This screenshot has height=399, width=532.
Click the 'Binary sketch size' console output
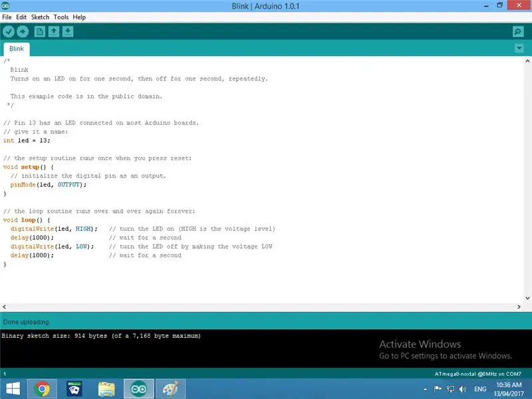101,336
